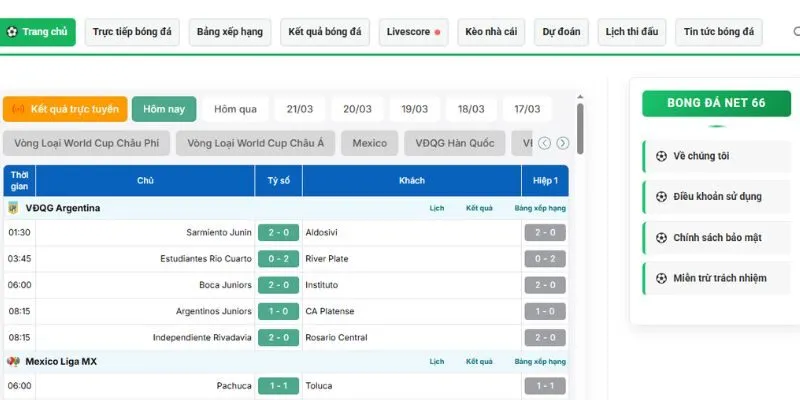Open Bảng xếp hạng link for VĐQG Argentina
800x400 pixels.
[540, 208]
